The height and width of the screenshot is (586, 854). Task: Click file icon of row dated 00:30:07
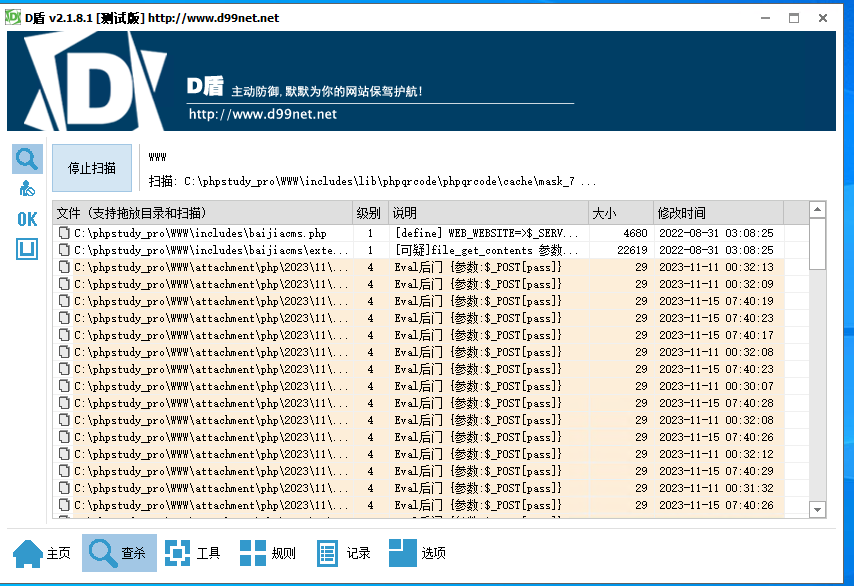pos(64,386)
